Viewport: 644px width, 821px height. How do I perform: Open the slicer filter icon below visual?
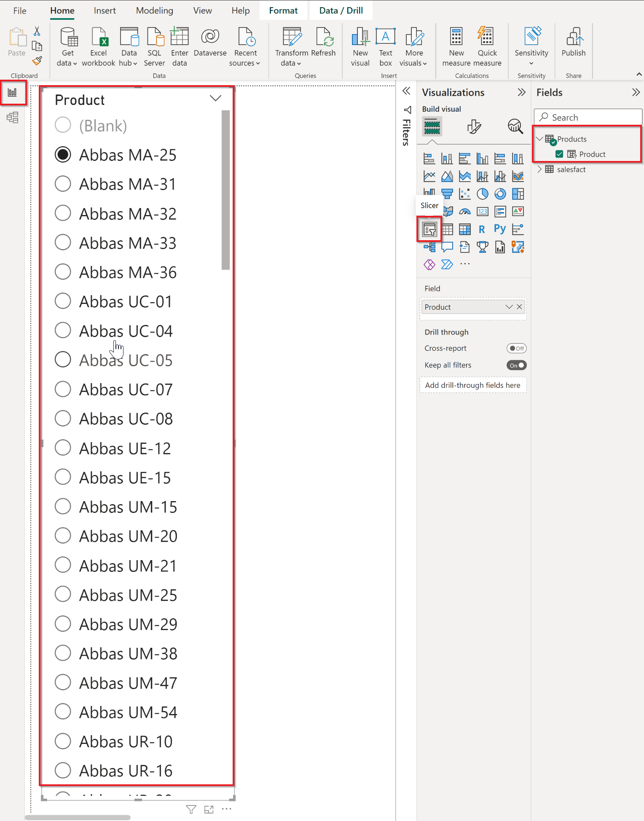tap(191, 810)
